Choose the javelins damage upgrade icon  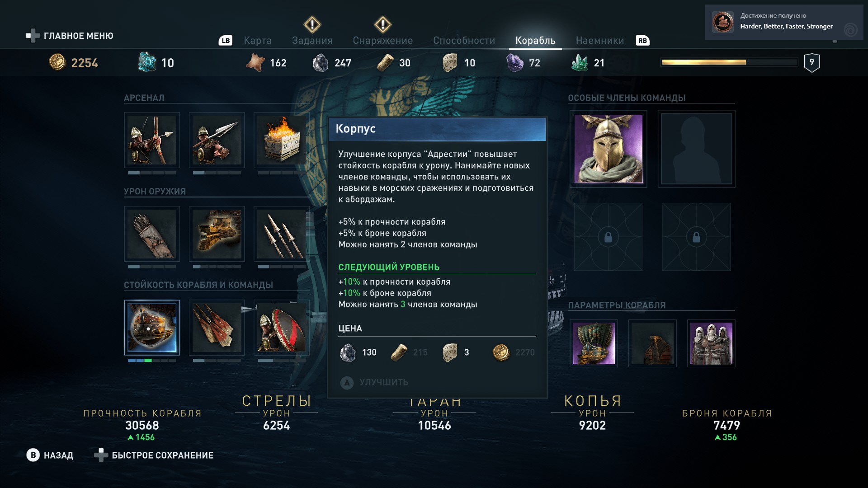[x=281, y=234]
